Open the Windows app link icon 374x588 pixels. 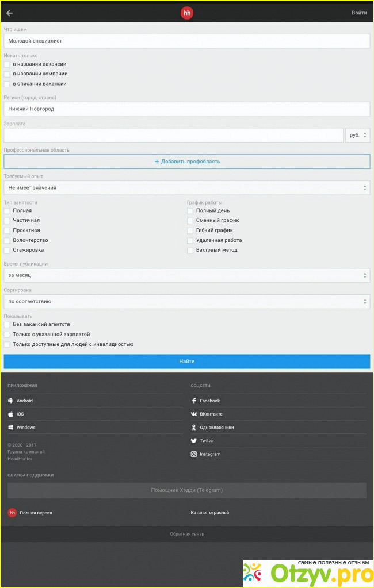pyautogui.click(x=10, y=428)
